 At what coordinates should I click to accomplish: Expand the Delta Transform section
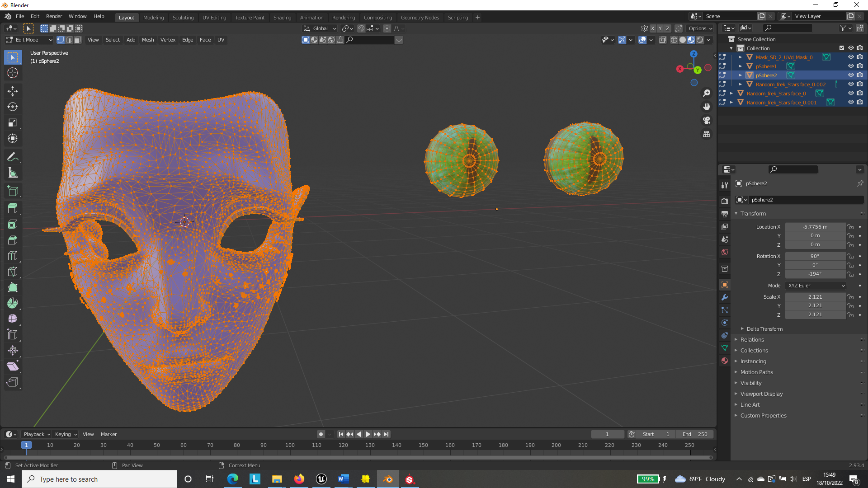tap(764, 329)
